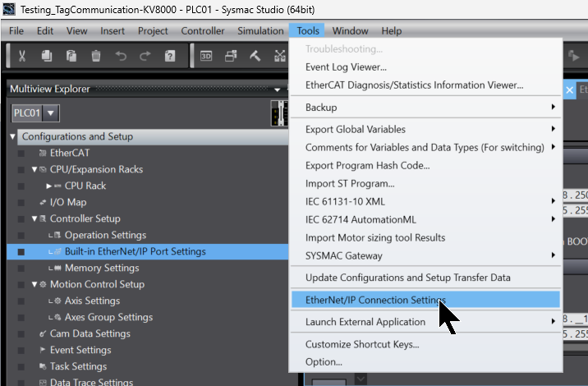Open the Controller menu
This screenshot has width=588, height=386.
point(203,30)
